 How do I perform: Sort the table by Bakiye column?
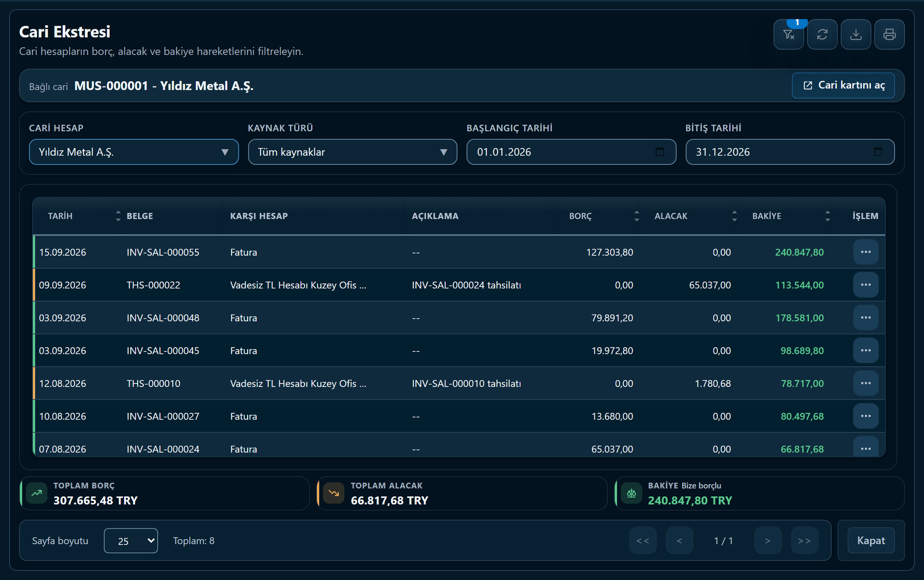[827, 216]
